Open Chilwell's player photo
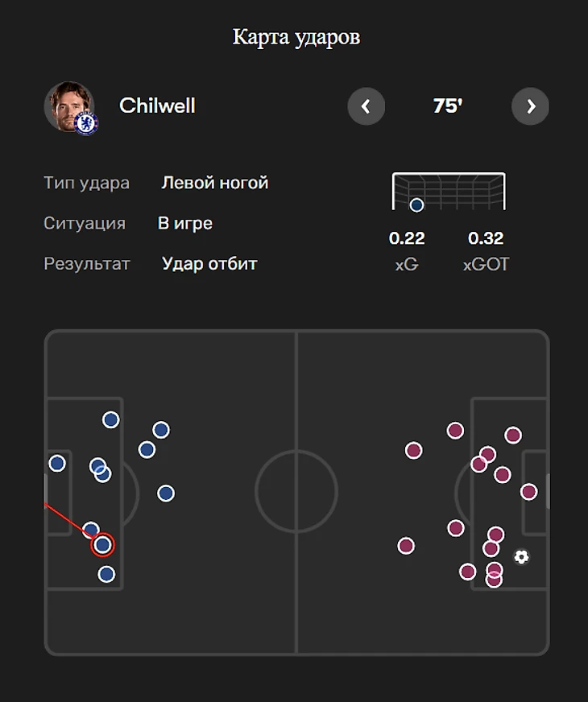The image size is (588, 702). [69, 105]
